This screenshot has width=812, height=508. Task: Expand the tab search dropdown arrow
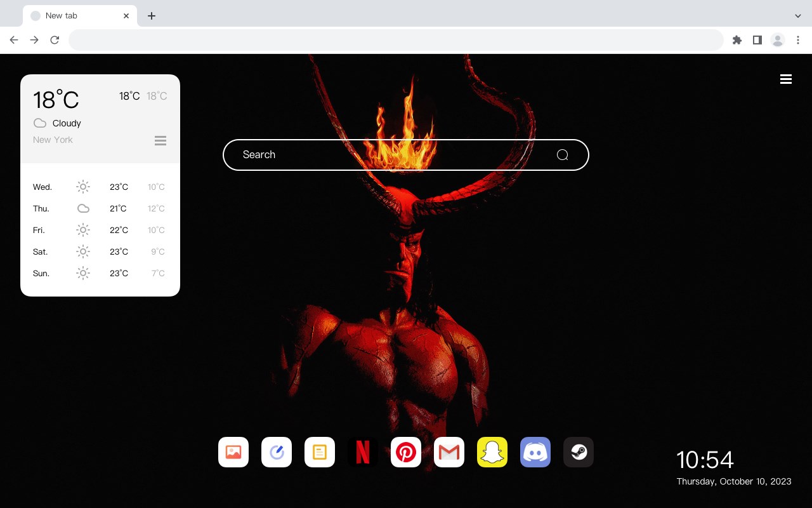798,16
